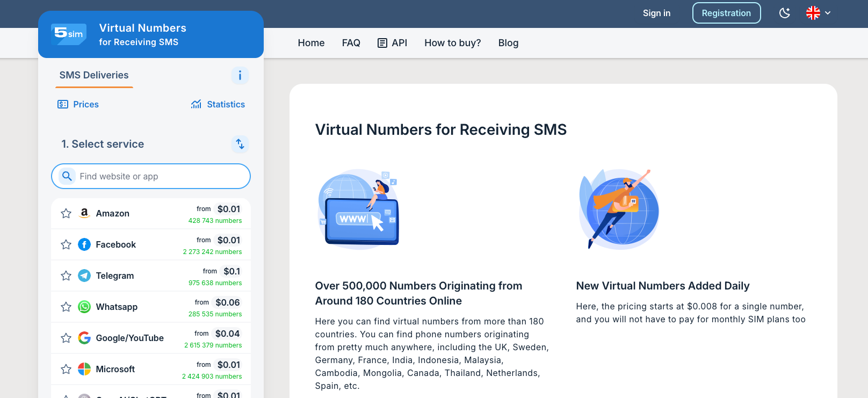Click the WWW tablet illustration
The height and width of the screenshot is (398, 868).
click(x=359, y=209)
